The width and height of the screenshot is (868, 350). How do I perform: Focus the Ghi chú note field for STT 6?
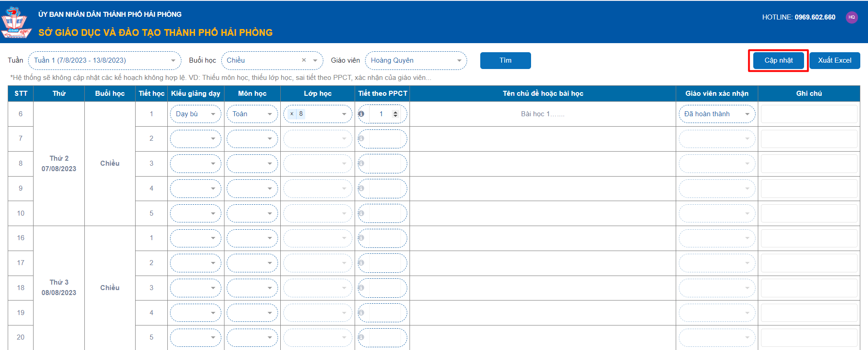[809, 114]
